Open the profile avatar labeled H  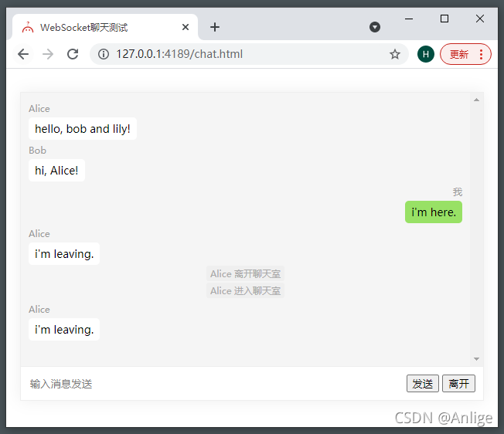click(426, 54)
